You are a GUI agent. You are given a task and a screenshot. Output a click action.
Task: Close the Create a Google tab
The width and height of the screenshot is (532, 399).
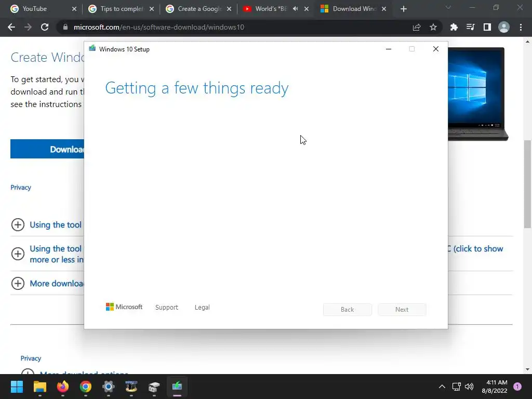229,9
